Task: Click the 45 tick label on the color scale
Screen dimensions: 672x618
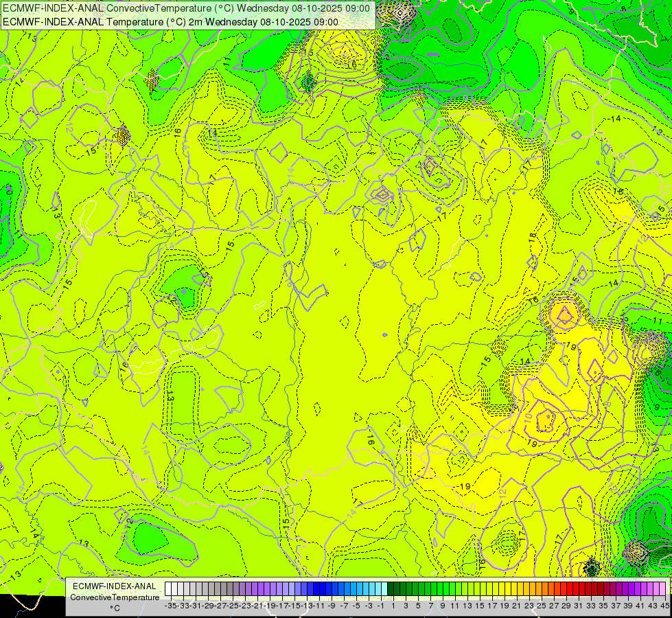Action: pos(664,606)
